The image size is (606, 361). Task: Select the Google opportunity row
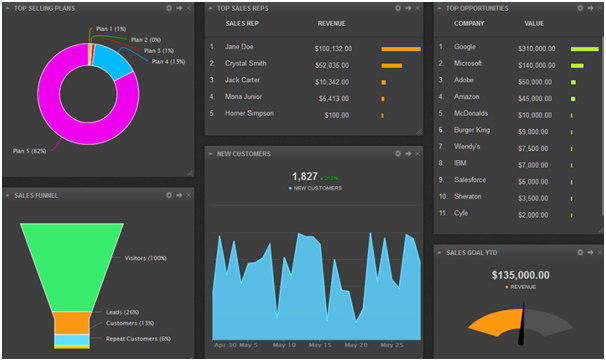518,48
